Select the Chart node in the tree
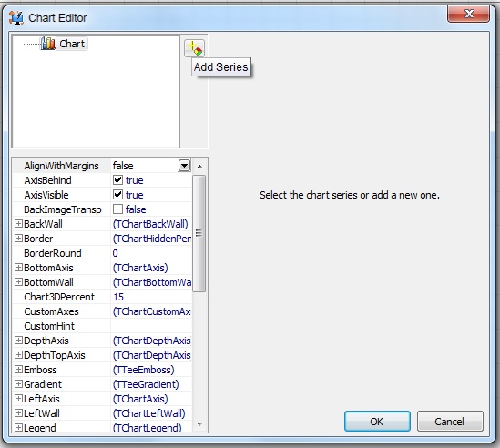This screenshot has height=448, width=500. point(64,44)
